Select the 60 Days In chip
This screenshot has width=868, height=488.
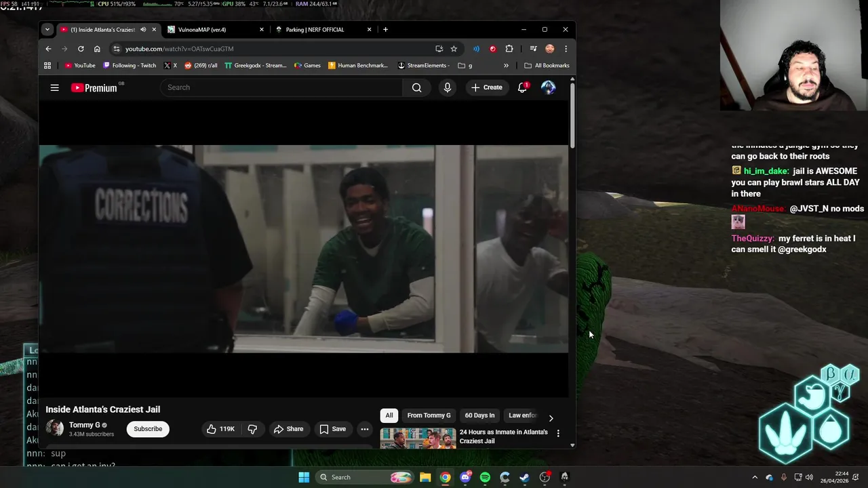click(x=479, y=415)
